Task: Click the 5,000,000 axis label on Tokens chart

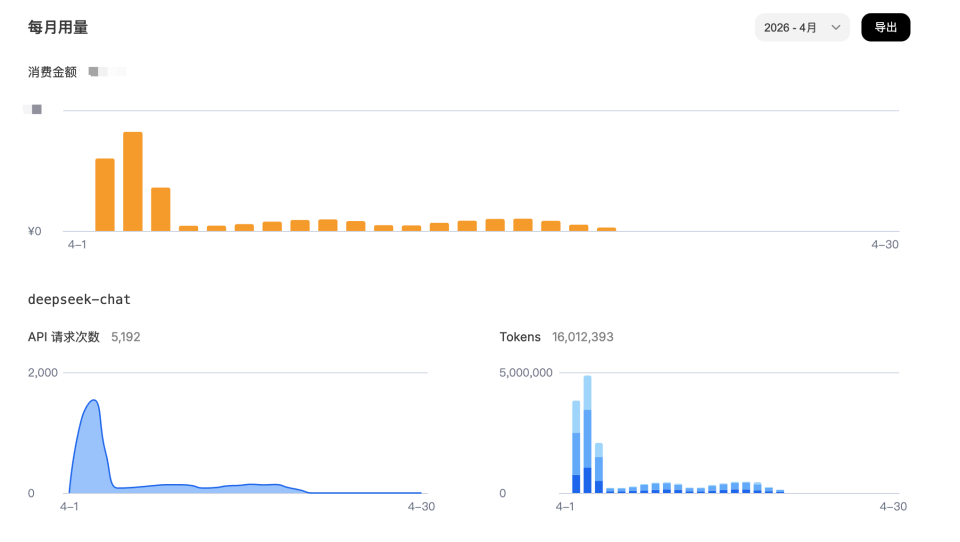Action: click(x=526, y=373)
